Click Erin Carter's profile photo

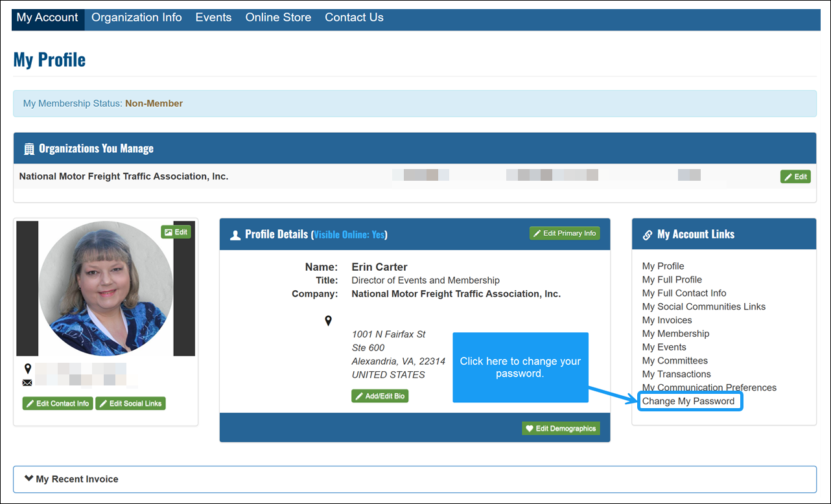coord(106,288)
